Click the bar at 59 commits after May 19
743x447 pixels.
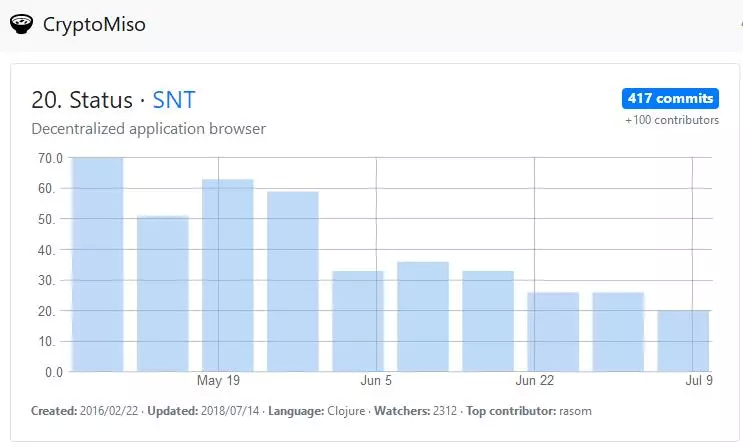coord(292,282)
